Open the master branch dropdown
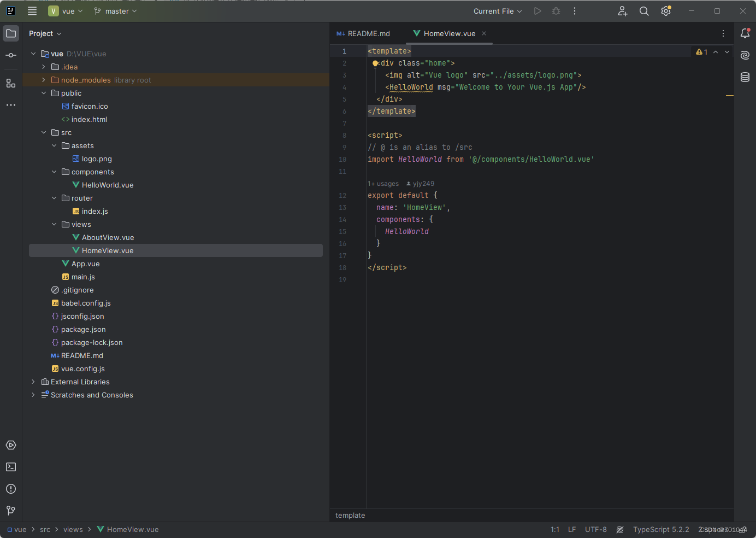The height and width of the screenshot is (538, 756). tap(115, 11)
